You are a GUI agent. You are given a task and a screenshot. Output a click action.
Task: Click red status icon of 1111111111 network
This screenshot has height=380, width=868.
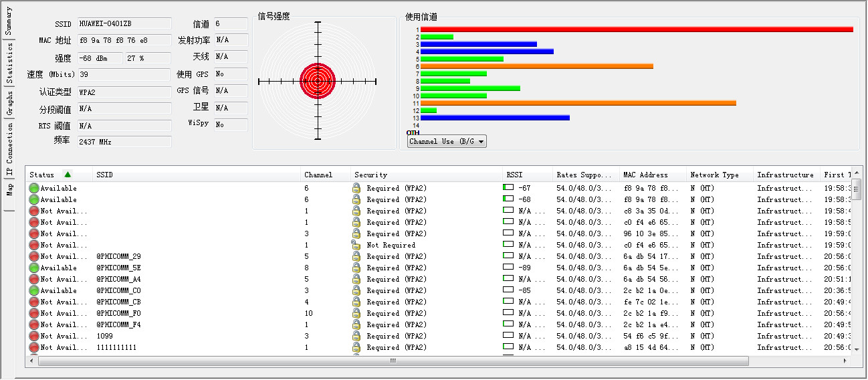tap(33, 347)
